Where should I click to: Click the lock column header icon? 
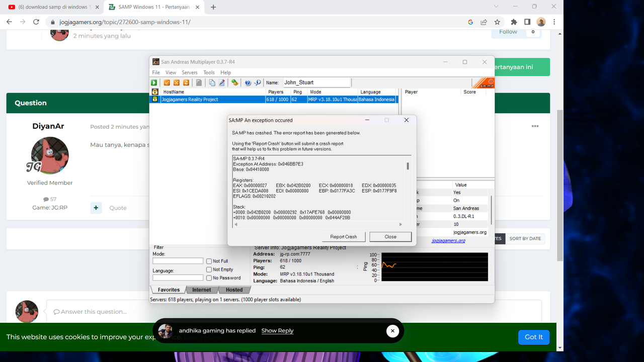[x=155, y=92]
